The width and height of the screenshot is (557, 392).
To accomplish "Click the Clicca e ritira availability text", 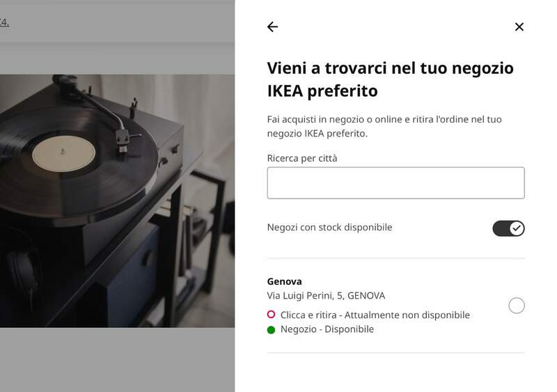I will pos(375,315).
